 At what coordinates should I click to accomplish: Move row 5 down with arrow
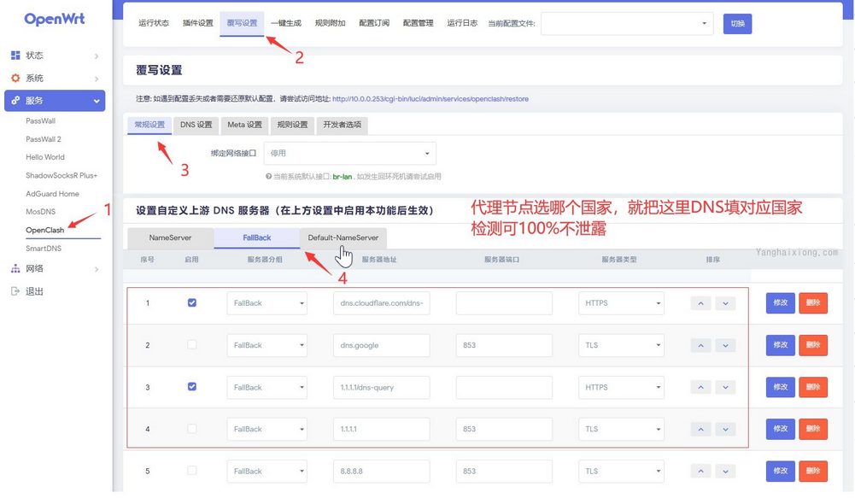pyautogui.click(x=725, y=472)
